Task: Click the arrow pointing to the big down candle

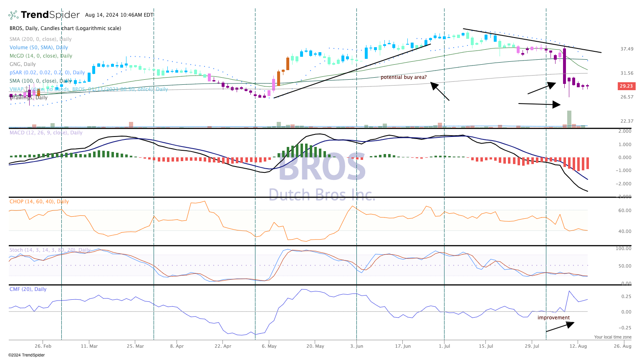Action: (542, 88)
